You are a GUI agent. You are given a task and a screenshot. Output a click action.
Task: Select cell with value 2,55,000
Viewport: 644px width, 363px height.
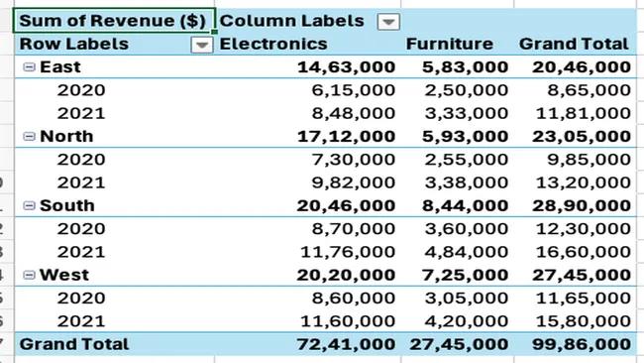(467, 159)
